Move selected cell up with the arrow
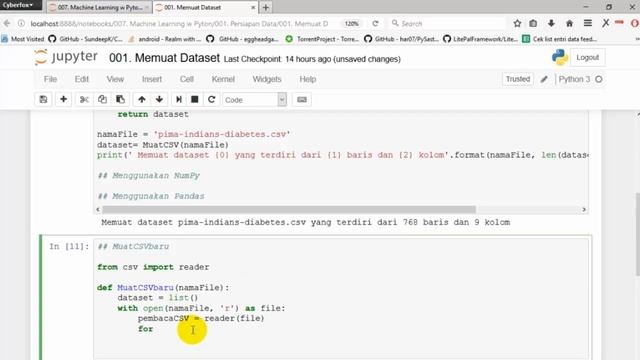This screenshot has width=640, height=360. pos(142,100)
